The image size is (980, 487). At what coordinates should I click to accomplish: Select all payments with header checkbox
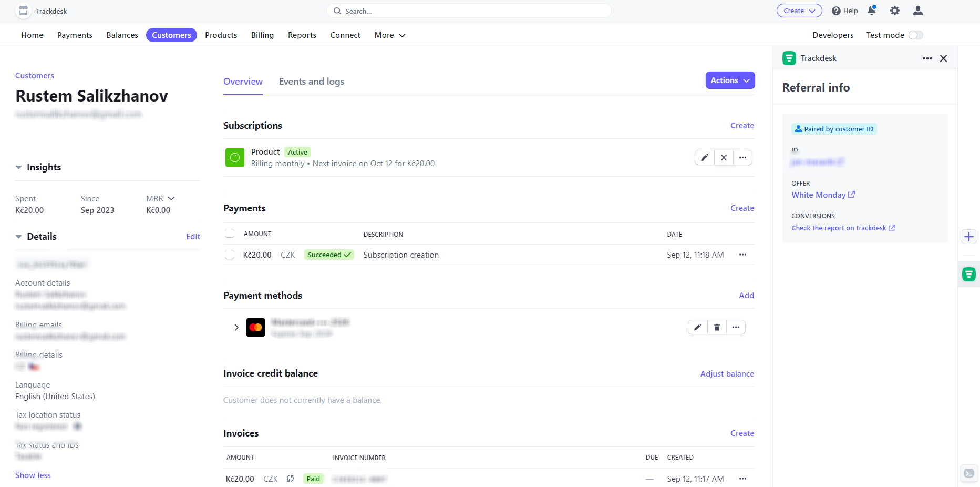(x=230, y=233)
